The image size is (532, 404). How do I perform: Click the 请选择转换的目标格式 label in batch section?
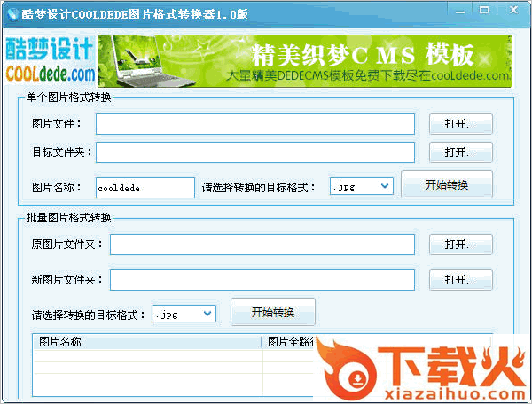click(x=89, y=315)
